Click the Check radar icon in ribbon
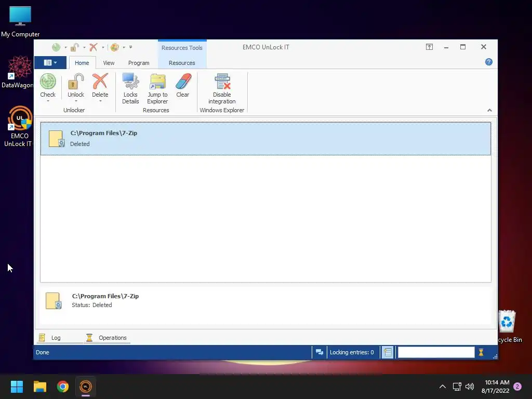This screenshot has height=399, width=532. pos(48,82)
